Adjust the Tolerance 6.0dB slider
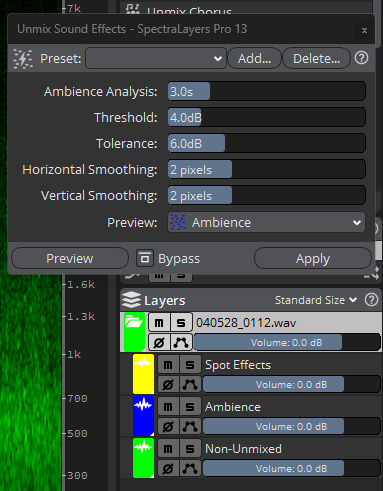The width and height of the screenshot is (383, 491). pyautogui.click(x=267, y=143)
